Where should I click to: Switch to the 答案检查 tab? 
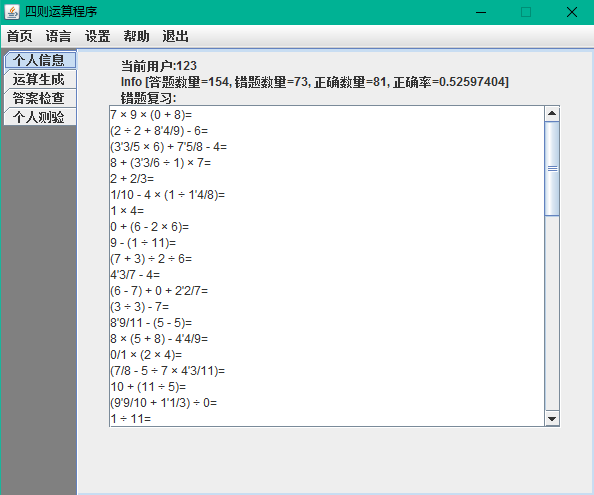[x=39, y=98]
